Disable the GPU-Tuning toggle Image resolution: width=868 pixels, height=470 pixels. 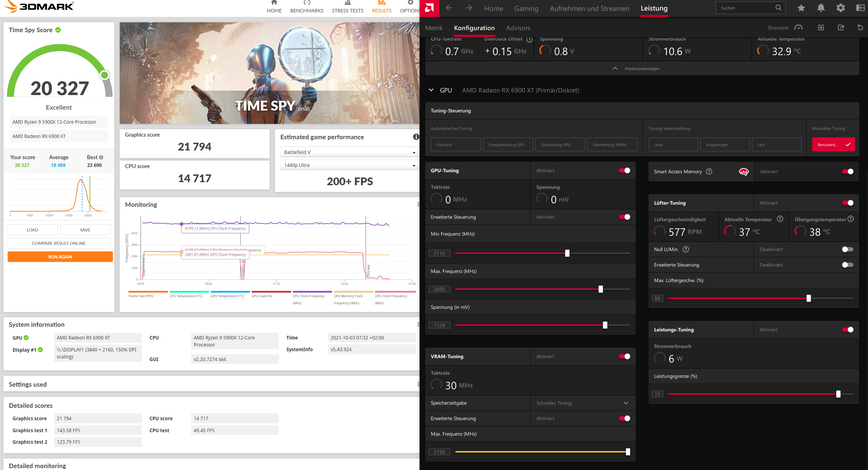(624, 170)
